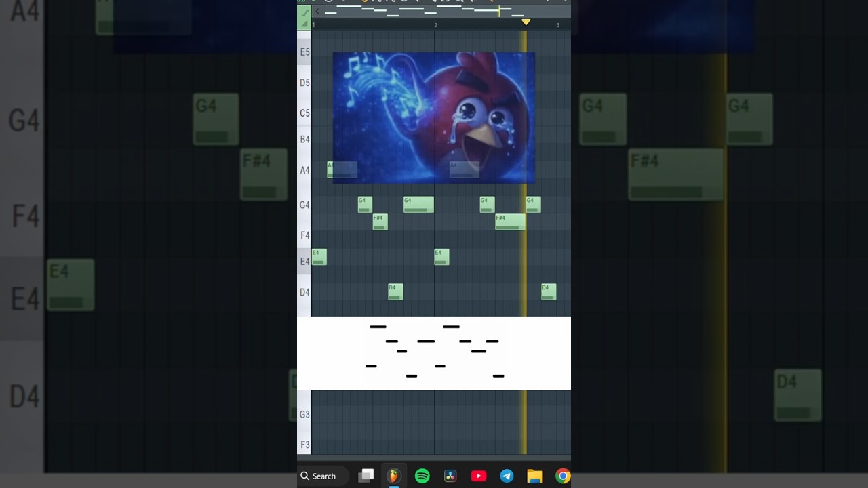Screen dimensions: 868x488
Task: Select the long F#4 note in bar 2
Action: 510,222
